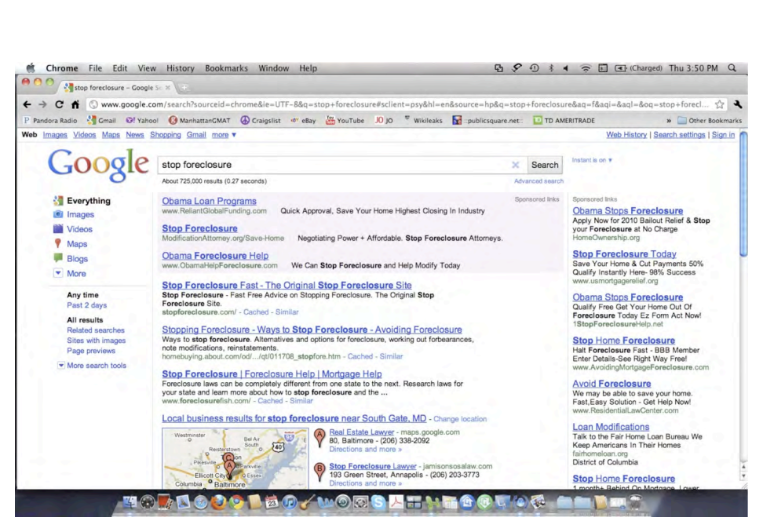Open the Trash in the dock
This screenshot has width=763, height=532.
pos(635,502)
